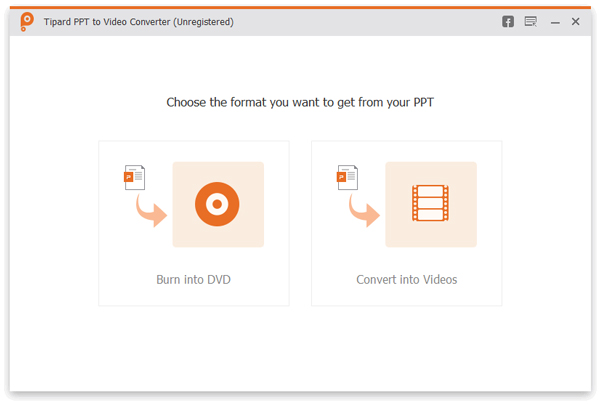This screenshot has height=404, width=600.
Task: Click the PPT file icon beside the film strip
Action: point(346,178)
